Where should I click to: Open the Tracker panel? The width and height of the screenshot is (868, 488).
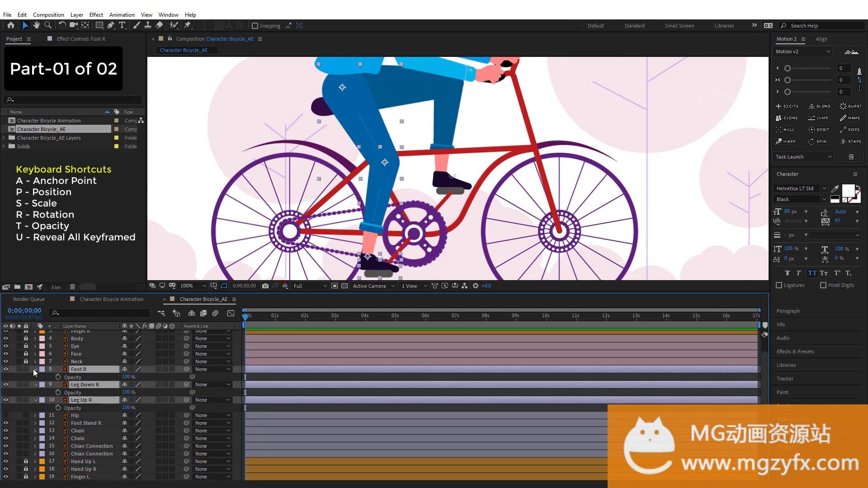pos(785,379)
